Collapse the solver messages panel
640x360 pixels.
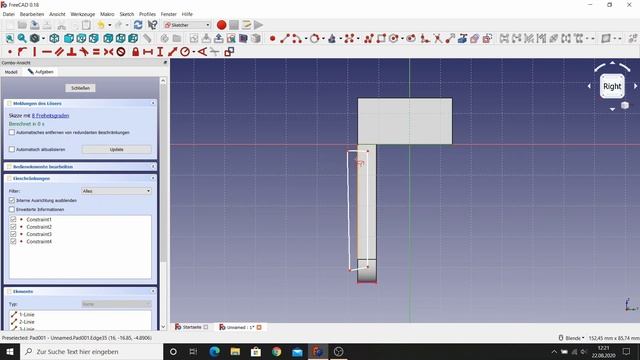(153, 103)
